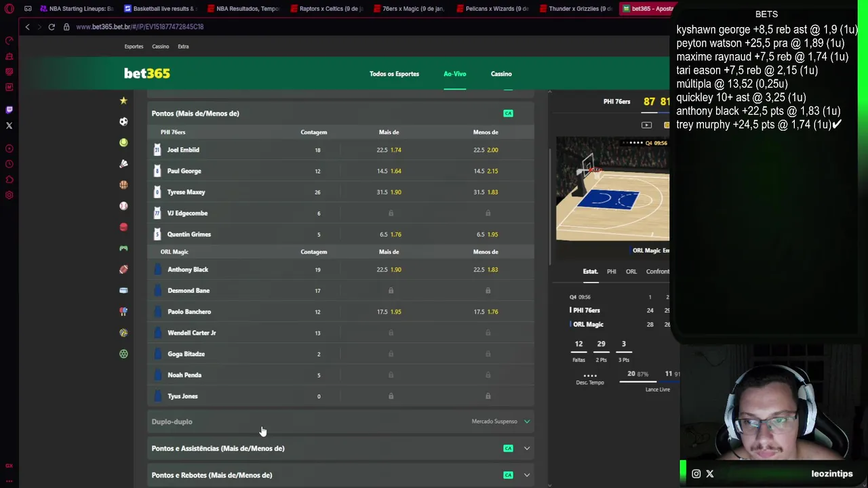
Task: Select Tyrese Maxey under 31.5 at 1.83
Action: click(486, 192)
